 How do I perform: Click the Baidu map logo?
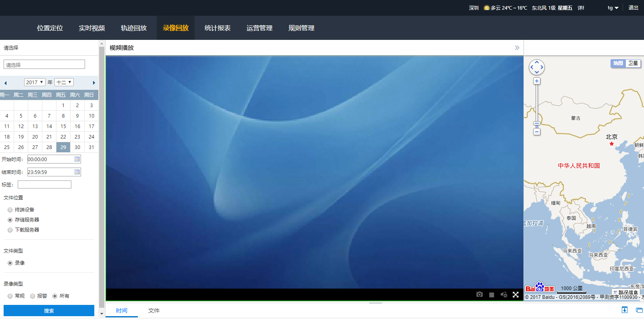(540, 287)
